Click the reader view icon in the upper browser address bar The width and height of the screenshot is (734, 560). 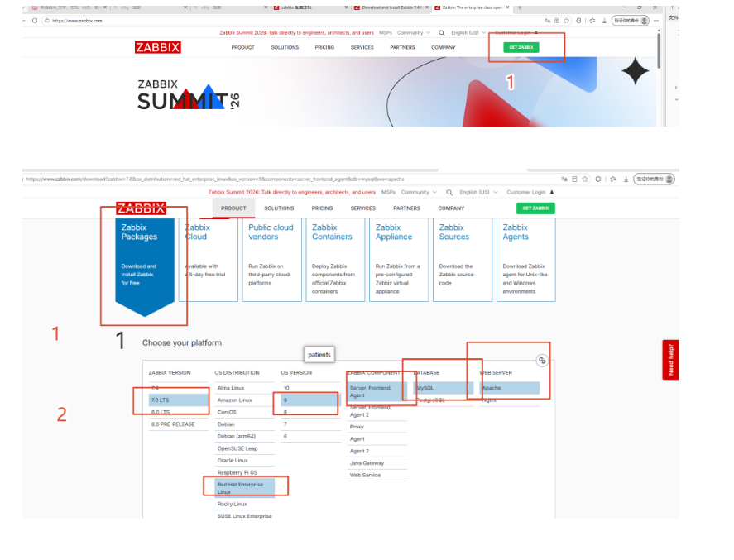(x=557, y=21)
